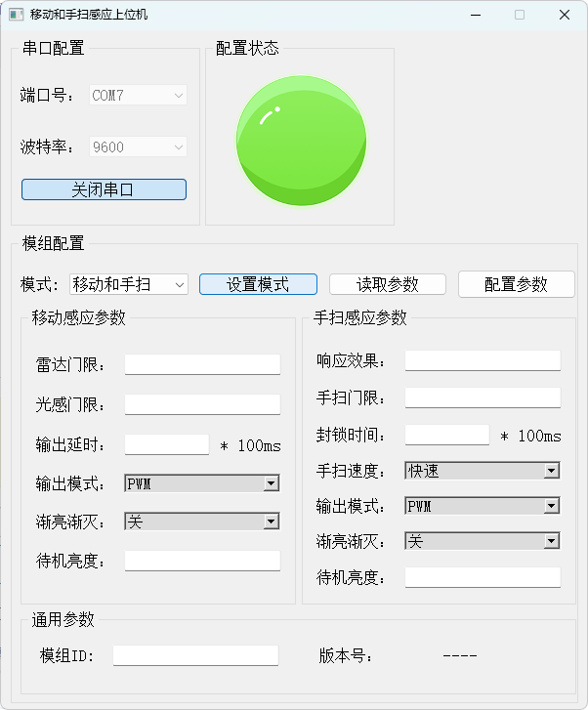Expand the 端口号 COM7 dropdown
588x710 pixels.
(x=138, y=95)
